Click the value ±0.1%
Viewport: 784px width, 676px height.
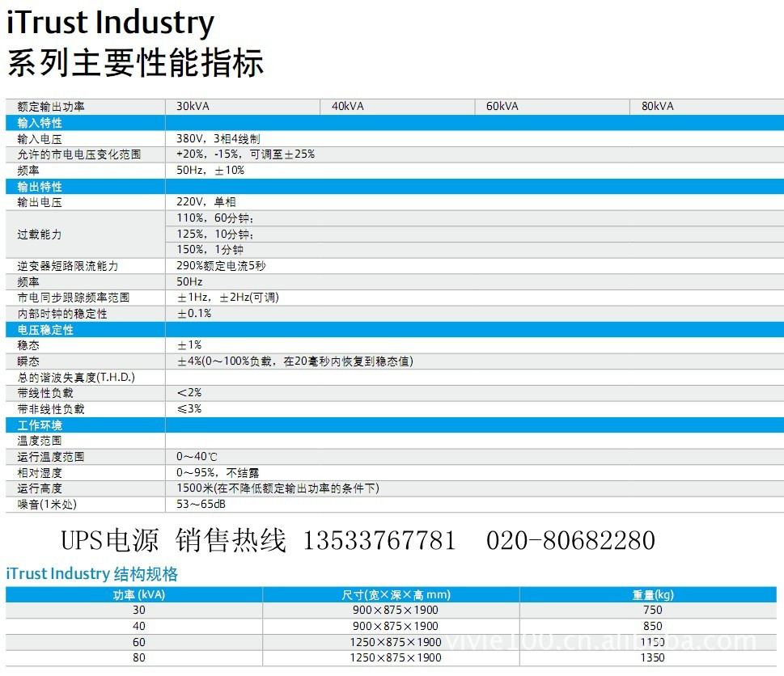[194, 313]
